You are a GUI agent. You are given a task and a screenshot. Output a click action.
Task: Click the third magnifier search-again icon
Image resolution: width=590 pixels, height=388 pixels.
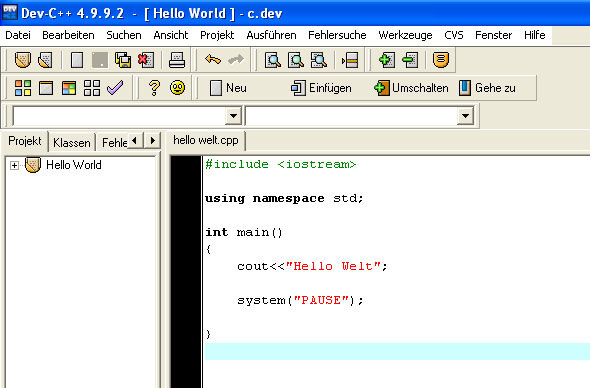[x=319, y=60]
